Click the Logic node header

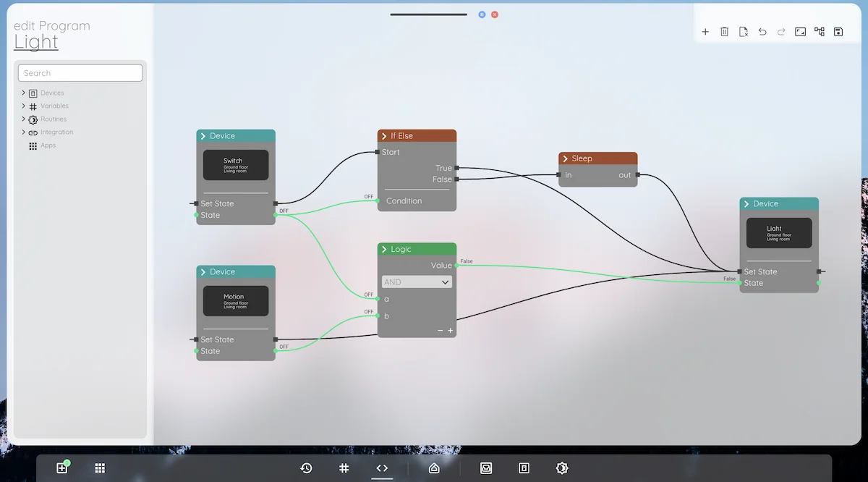pos(417,249)
